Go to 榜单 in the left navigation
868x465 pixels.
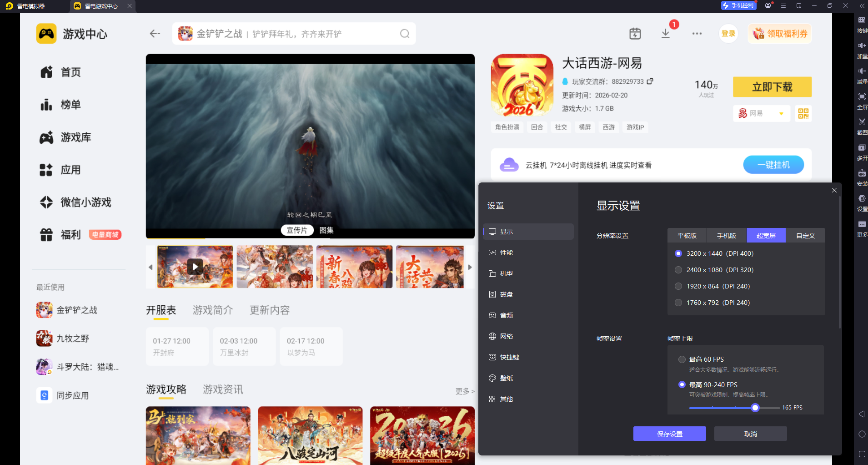(x=60, y=105)
